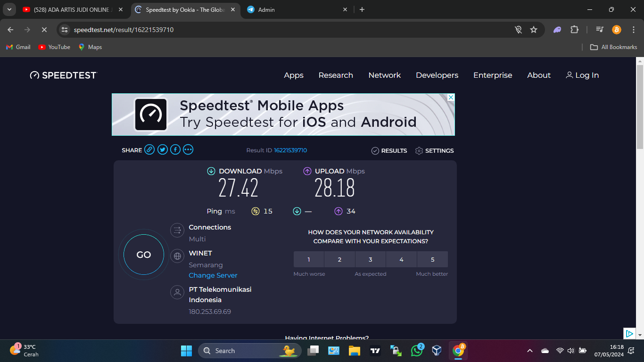The width and height of the screenshot is (644, 362).
Task: Open the Network menu
Action: tap(385, 75)
